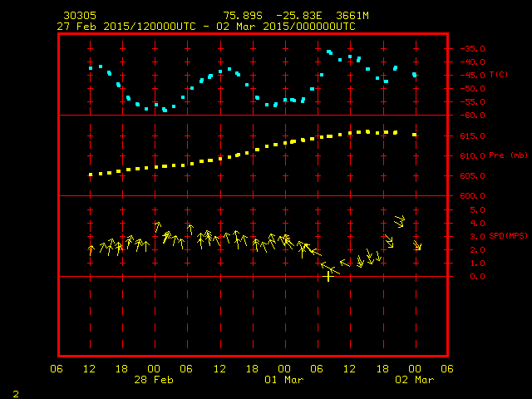This screenshot has height=399, width=532.
Task: Click the -55.0 temperature axis label
Action: pyautogui.click(x=473, y=102)
